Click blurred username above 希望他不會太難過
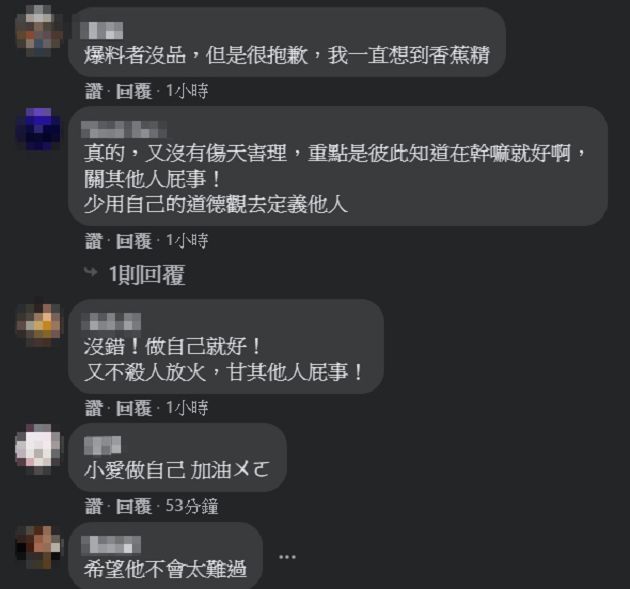This screenshot has width=630, height=589. [111, 545]
